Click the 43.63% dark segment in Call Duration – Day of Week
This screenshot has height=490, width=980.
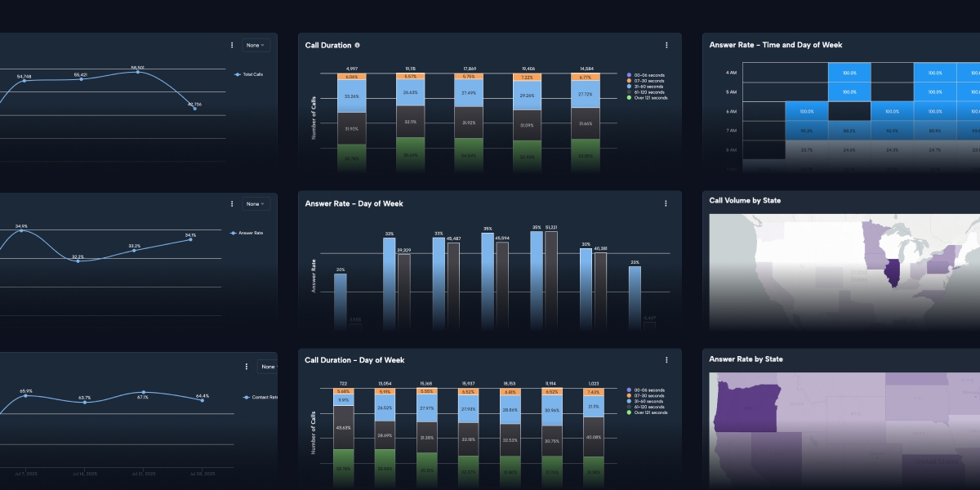click(344, 427)
